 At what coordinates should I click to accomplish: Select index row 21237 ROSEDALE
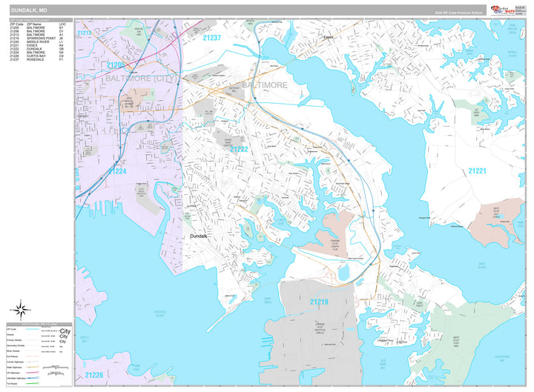point(37,59)
